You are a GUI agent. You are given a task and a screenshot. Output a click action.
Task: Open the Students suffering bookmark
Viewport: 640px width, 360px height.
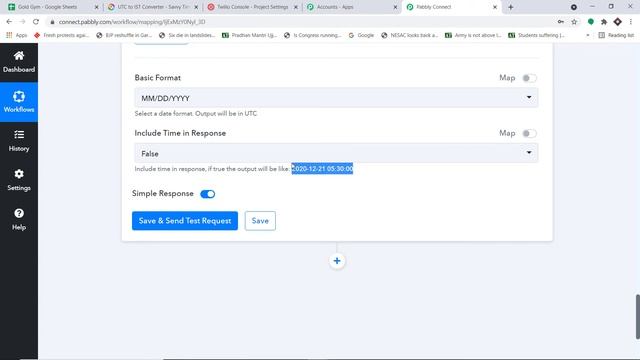click(536, 35)
